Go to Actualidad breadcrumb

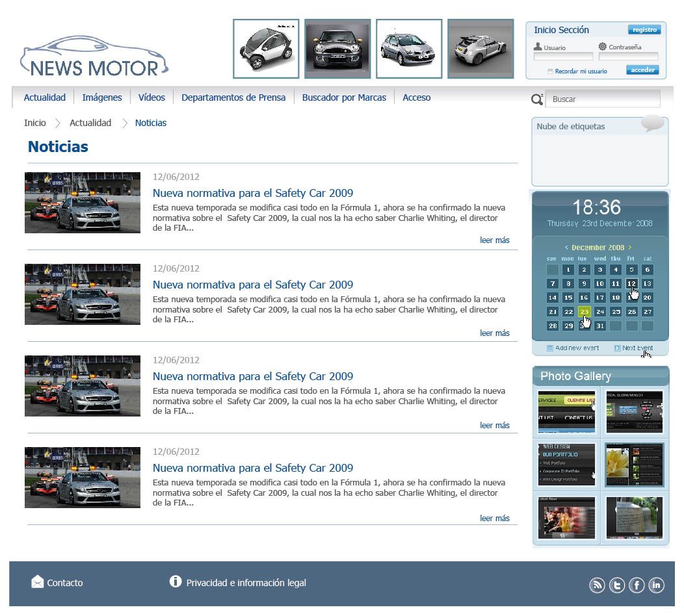[x=90, y=123]
